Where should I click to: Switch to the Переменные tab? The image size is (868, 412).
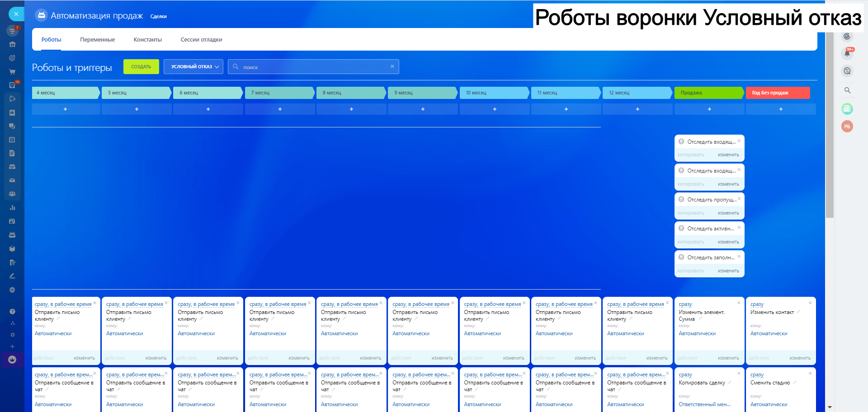coord(97,40)
